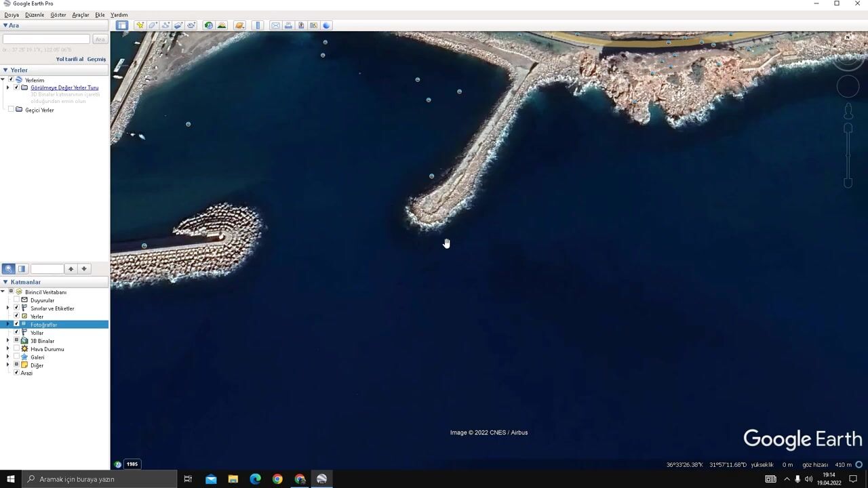The image size is (868, 488).
Task: Expand the Sınırlar ve Etiketler layer
Action: (8, 308)
